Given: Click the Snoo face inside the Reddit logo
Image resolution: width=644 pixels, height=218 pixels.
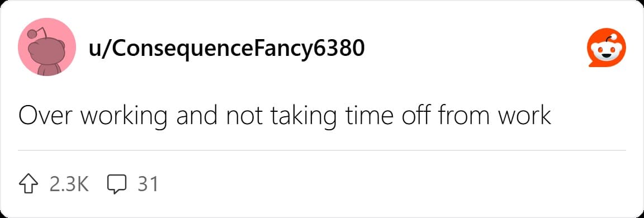Looking at the screenshot, I should point(607,51).
